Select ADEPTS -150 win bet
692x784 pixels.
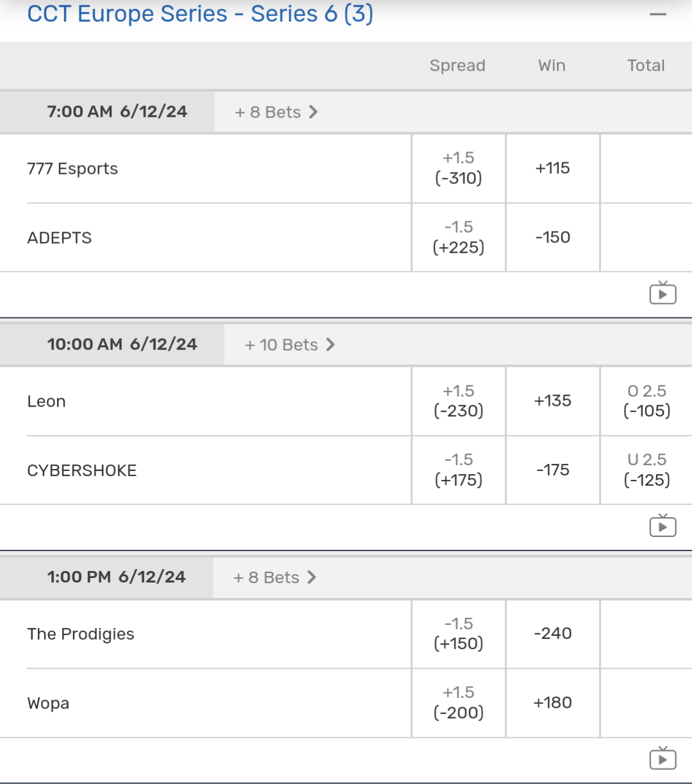coord(553,237)
